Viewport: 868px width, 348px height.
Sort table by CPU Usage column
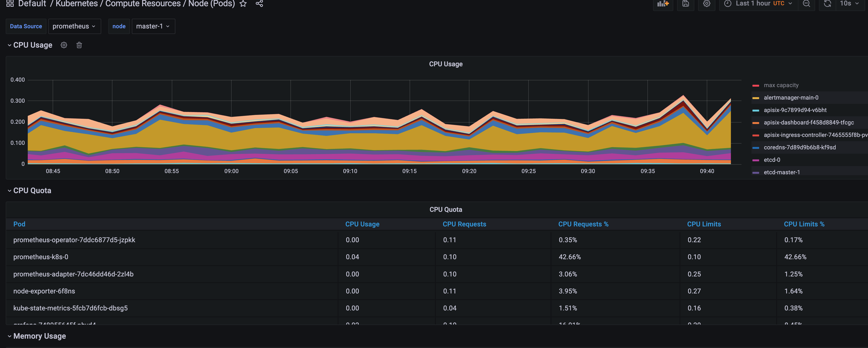click(x=362, y=224)
